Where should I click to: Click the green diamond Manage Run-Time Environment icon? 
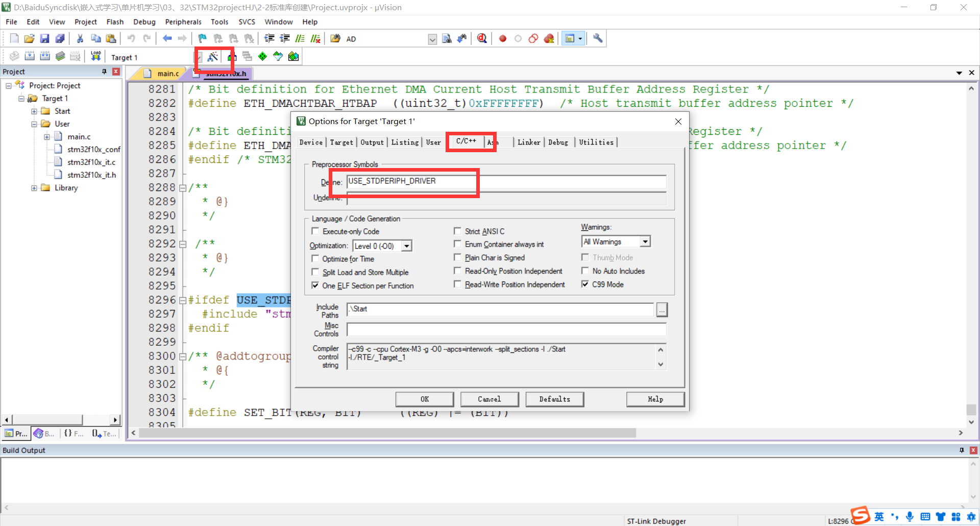[262, 56]
